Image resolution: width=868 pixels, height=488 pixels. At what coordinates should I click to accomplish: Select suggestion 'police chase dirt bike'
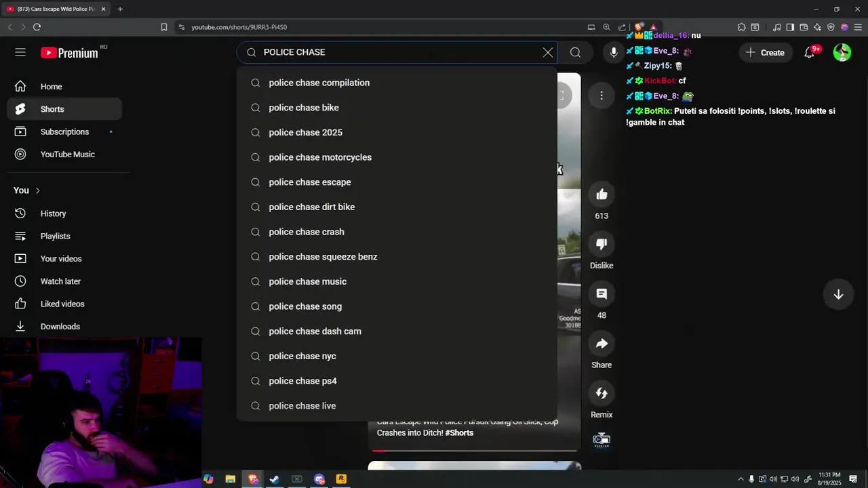click(397, 207)
